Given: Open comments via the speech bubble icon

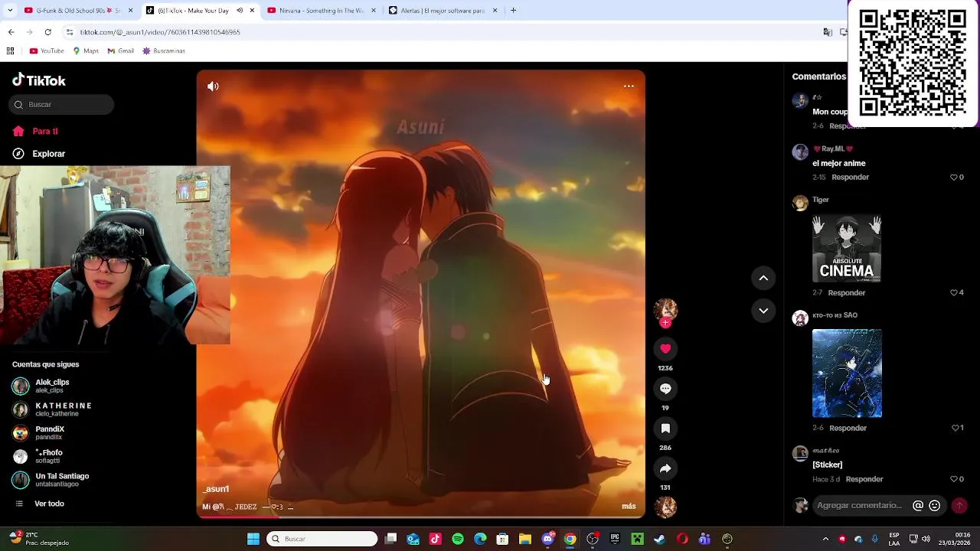Looking at the screenshot, I should click(x=665, y=389).
